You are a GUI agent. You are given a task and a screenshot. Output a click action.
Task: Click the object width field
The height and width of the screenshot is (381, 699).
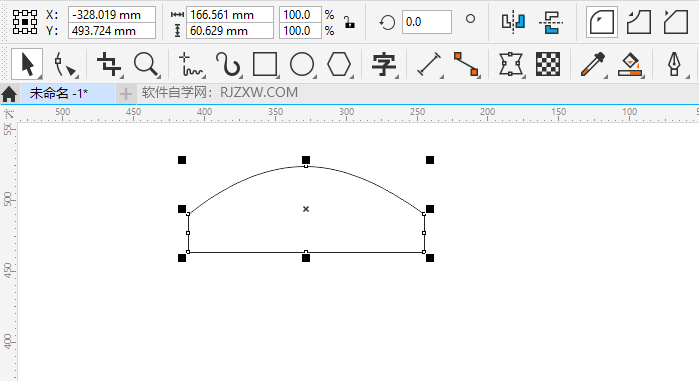pos(230,15)
